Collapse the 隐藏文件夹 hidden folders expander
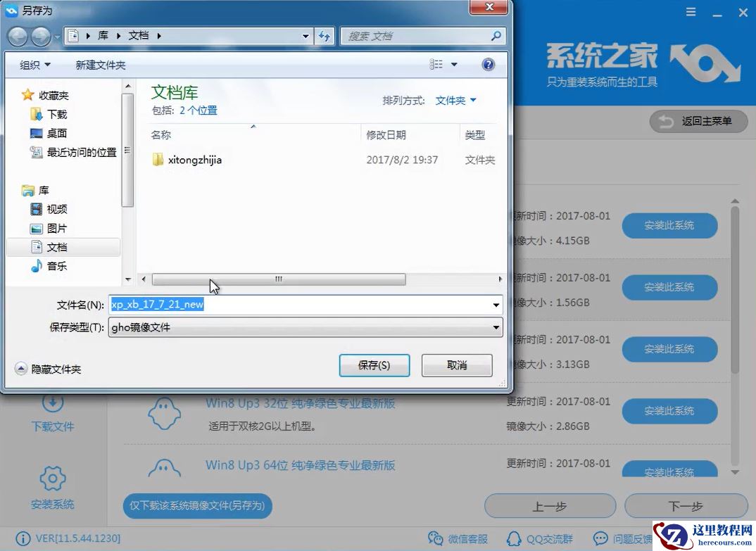756x551 pixels. coord(20,369)
